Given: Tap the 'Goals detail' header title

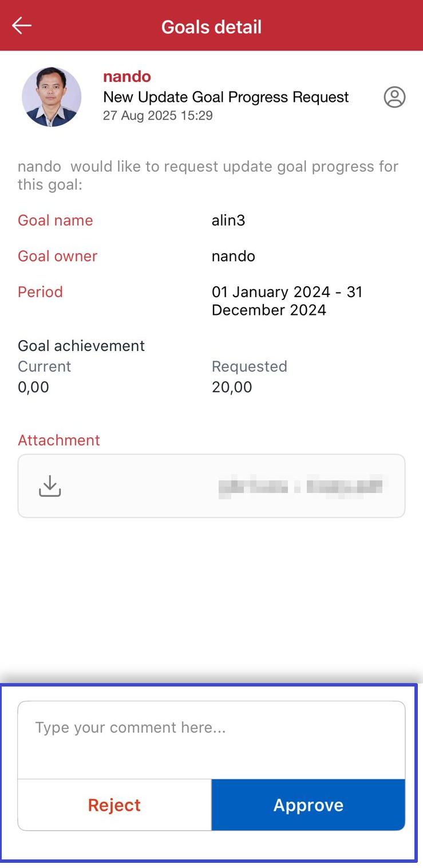Looking at the screenshot, I should pos(211,27).
